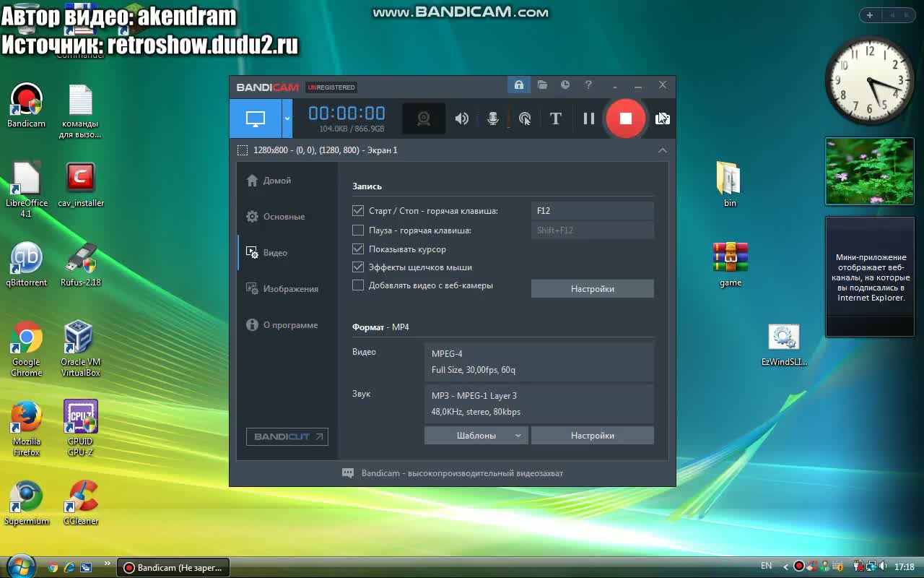
Task: Open Oracle VM VirtualBox shortcut
Action: 81,350
